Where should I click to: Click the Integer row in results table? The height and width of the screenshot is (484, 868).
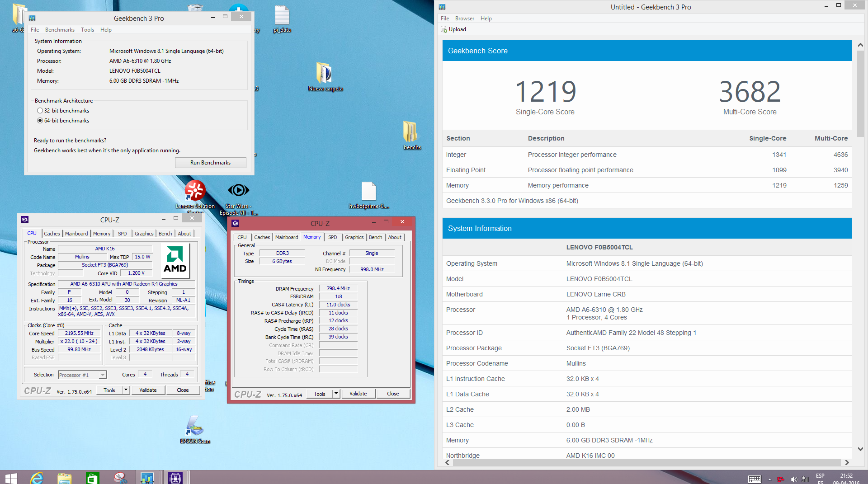(x=647, y=155)
